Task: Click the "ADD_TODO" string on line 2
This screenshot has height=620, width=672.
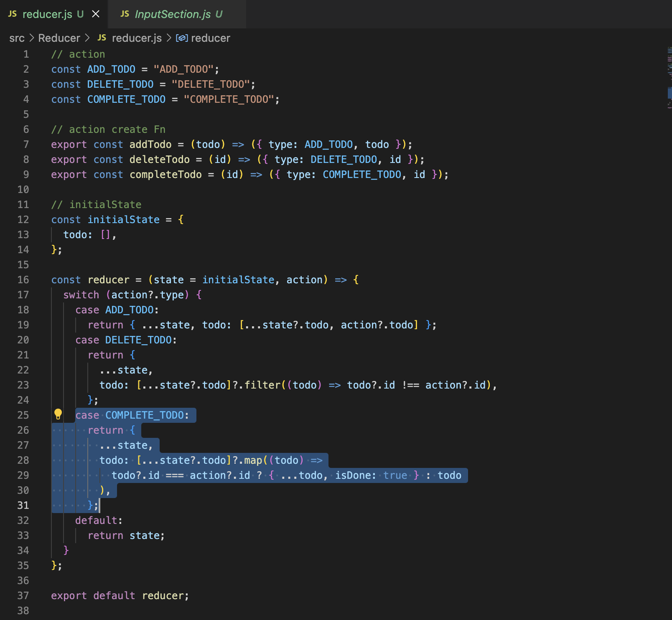Action: tap(184, 69)
